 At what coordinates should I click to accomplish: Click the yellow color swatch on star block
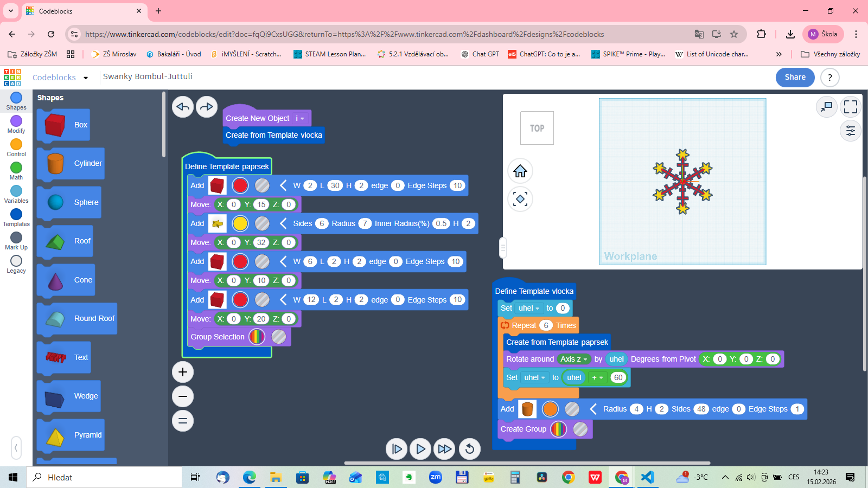click(x=240, y=223)
